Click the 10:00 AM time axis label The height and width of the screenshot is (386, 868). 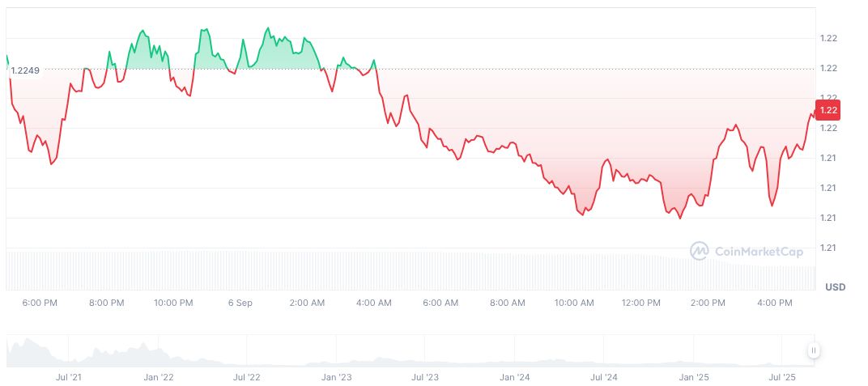point(574,303)
